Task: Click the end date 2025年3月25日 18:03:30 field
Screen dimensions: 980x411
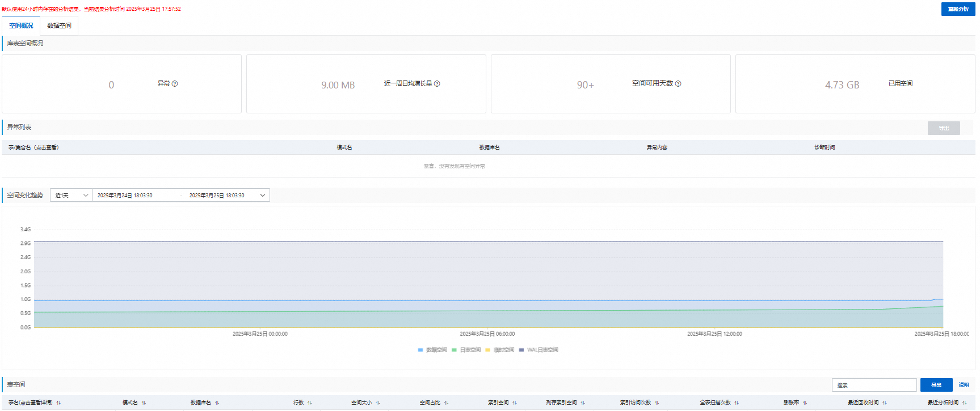Action: tap(217, 196)
